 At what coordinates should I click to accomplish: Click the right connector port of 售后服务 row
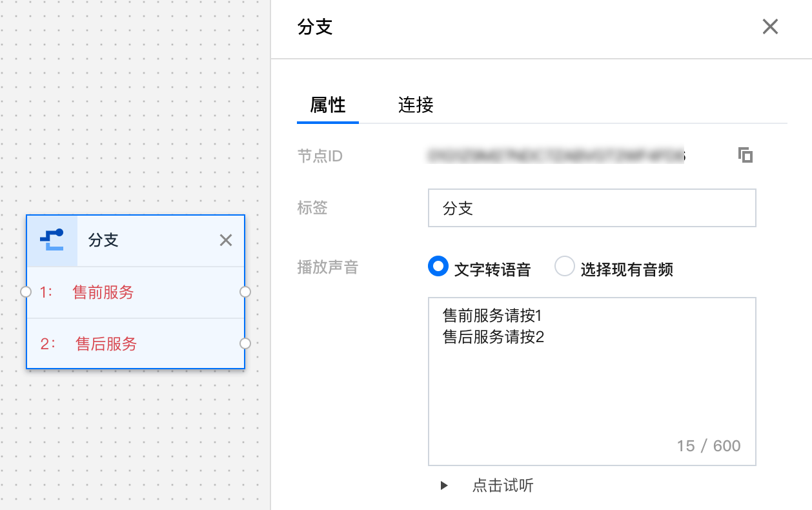[245, 343]
